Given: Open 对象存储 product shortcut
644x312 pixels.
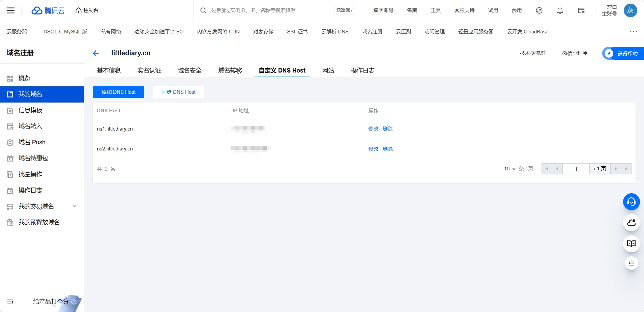Looking at the screenshot, I should (263, 32).
